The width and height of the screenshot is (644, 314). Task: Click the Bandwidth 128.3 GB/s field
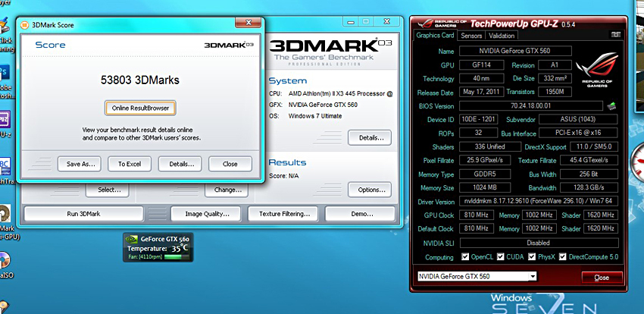click(589, 188)
